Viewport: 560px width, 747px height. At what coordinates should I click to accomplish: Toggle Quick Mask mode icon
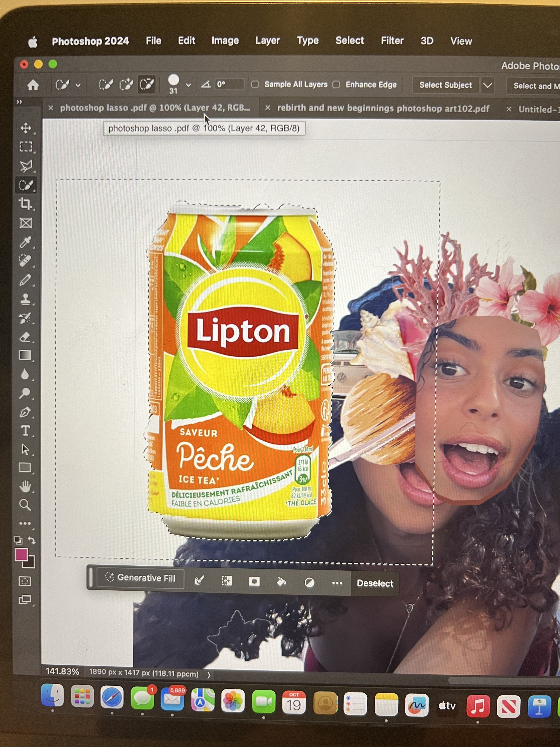(25, 581)
